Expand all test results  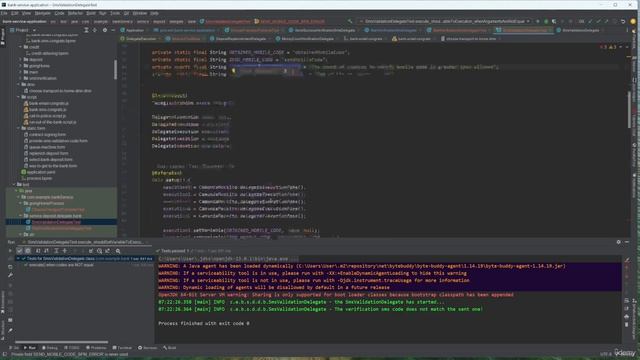point(56,251)
